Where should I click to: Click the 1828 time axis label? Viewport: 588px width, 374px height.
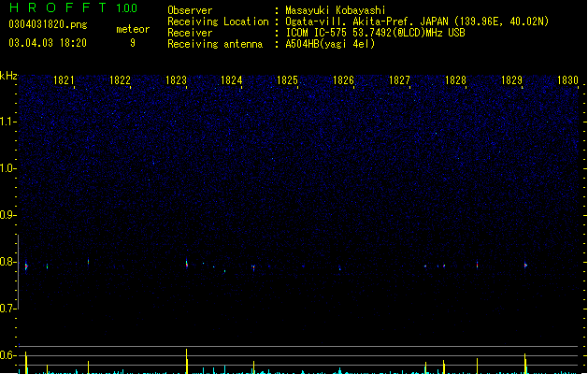point(455,80)
